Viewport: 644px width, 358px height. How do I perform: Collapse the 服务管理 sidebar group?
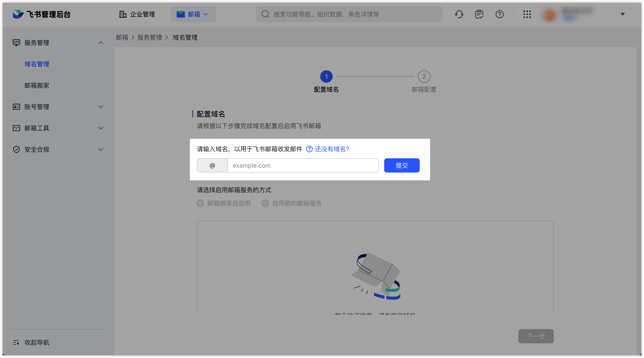click(x=101, y=43)
